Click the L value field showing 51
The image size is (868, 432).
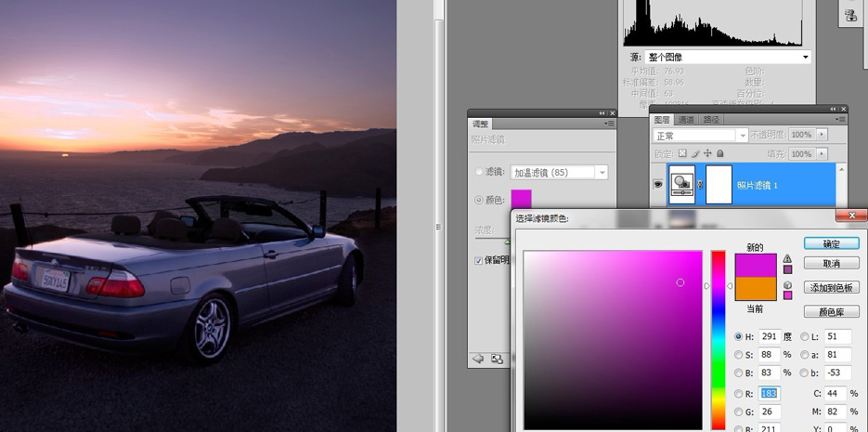(x=837, y=336)
